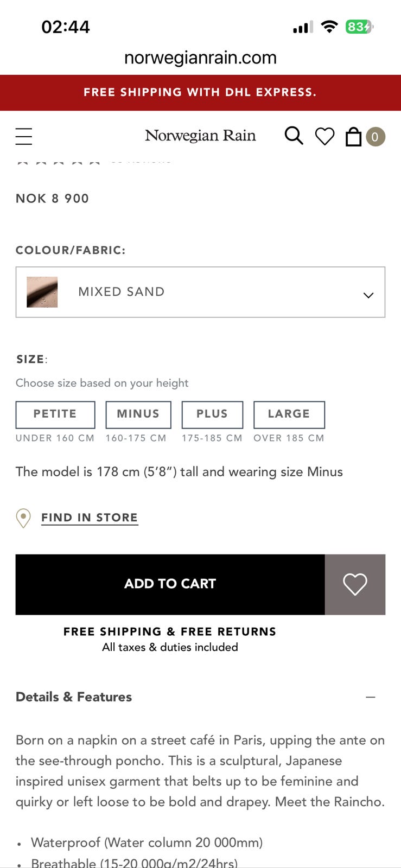Select size Minus
The width and height of the screenshot is (401, 868).
point(138,414)
